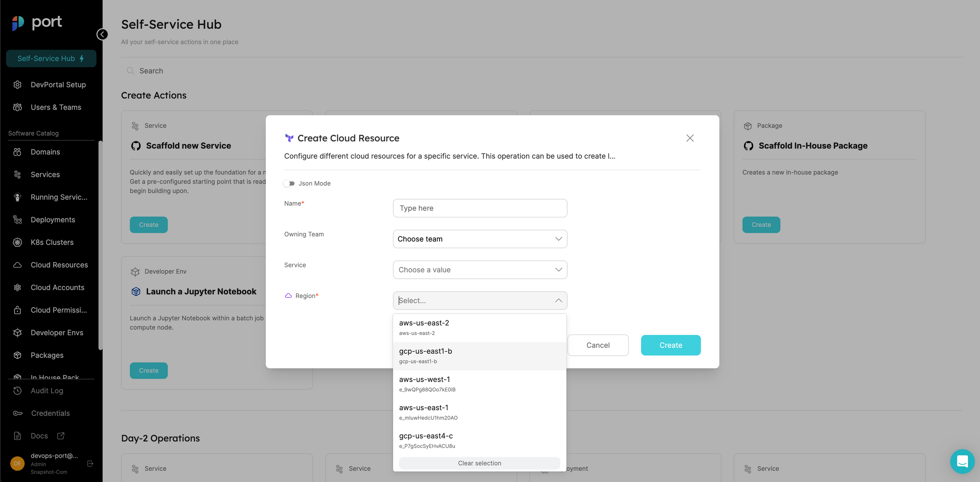
Task: Sign out using the logout icon
Action: [90, 464]
